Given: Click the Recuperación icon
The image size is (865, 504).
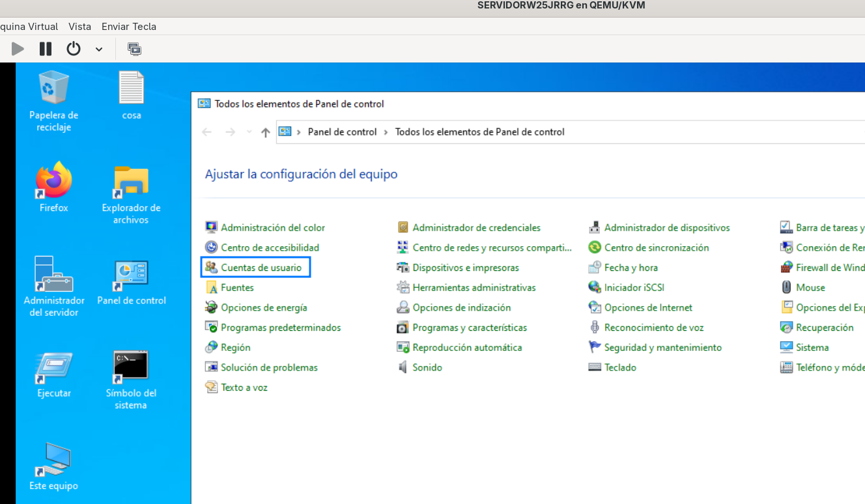Looking at the screenshot, I should (x=786, y=328).
